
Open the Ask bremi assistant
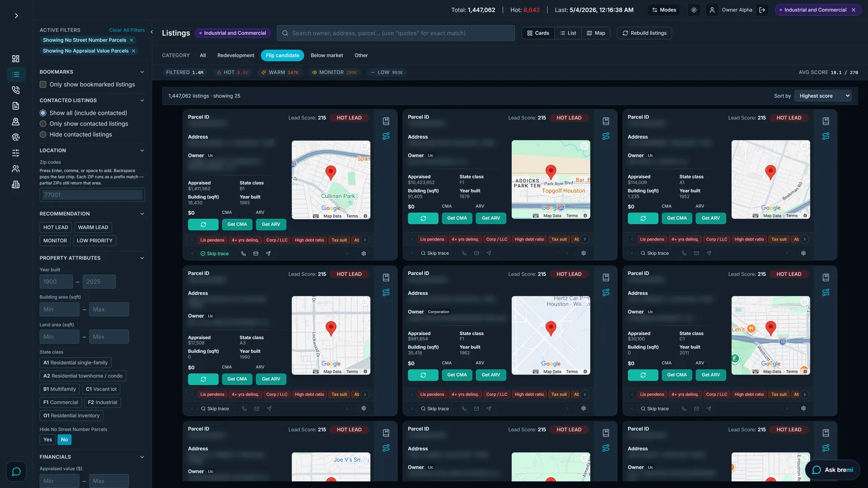coord(832,470)
